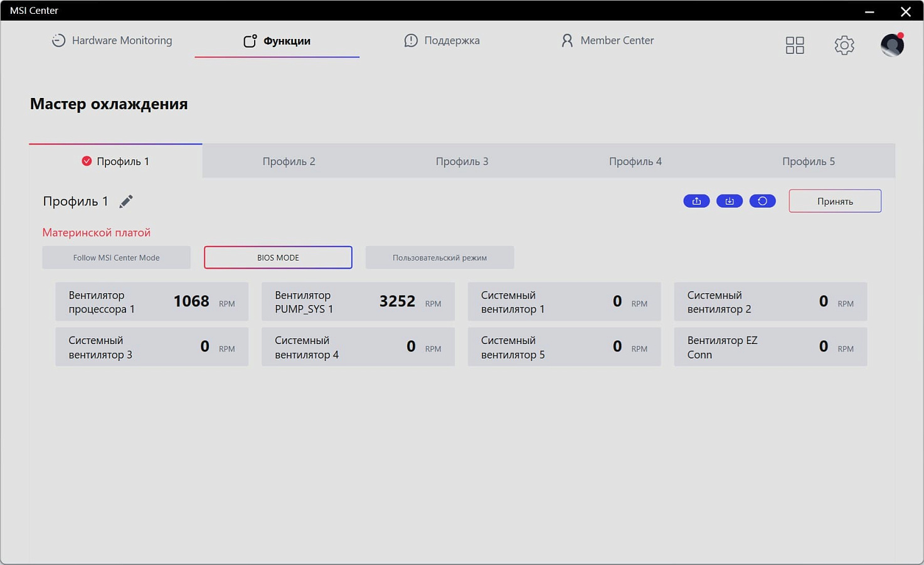Click the Системный вентилятор 3 card
Screen dimensions: 924x565
152,347
